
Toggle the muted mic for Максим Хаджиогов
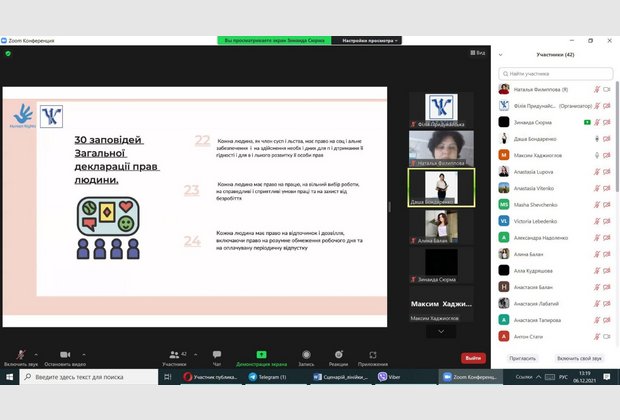coord(597,155)
